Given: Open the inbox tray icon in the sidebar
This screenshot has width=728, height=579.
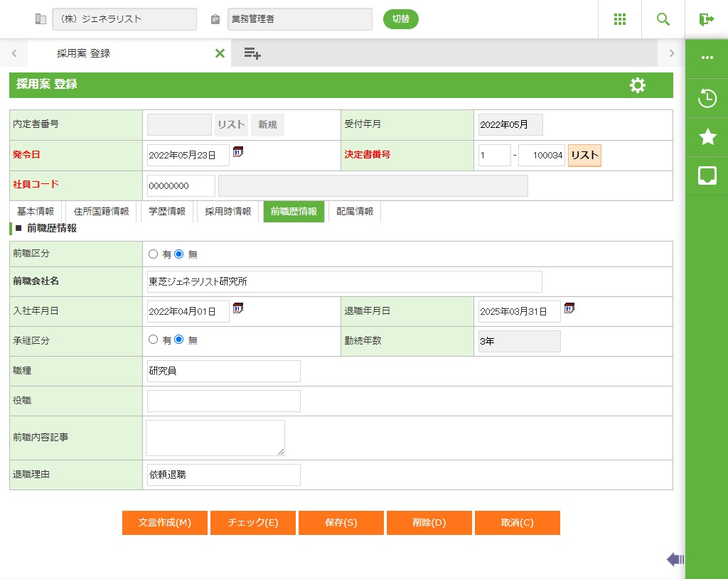Looking at the screenshot, I should (707, 175).
